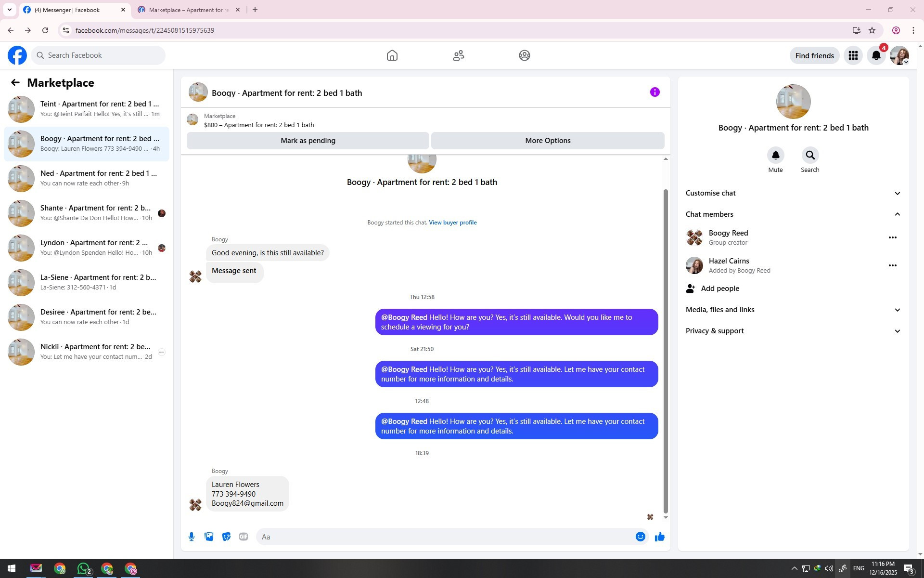924x578 pixels.
Task: Choose a sticker
Action: click(226, 537)
